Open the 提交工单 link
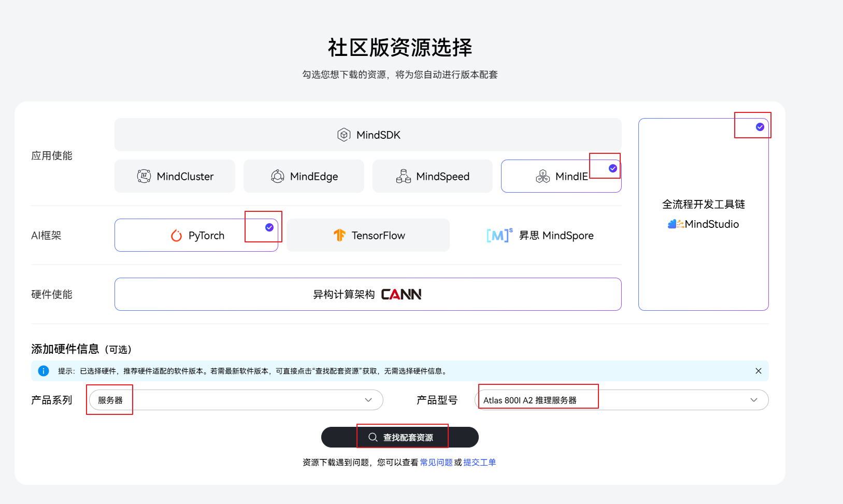Image resolution: width=843 pixels, height=504 pixels. 480,462
